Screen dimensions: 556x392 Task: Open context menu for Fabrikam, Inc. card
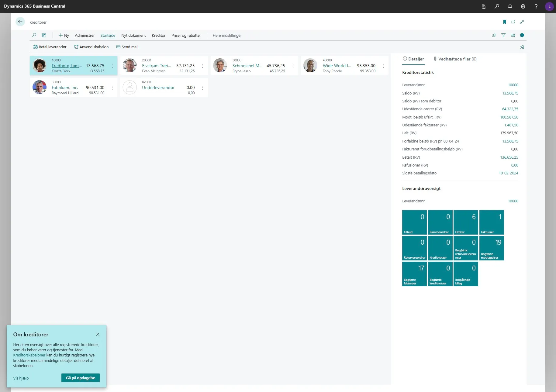coord(112,88)
